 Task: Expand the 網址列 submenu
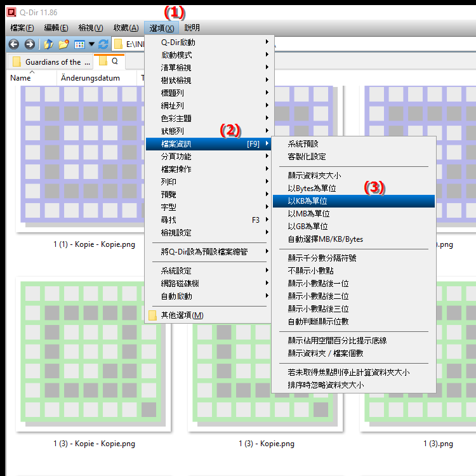tap(209, 105)
